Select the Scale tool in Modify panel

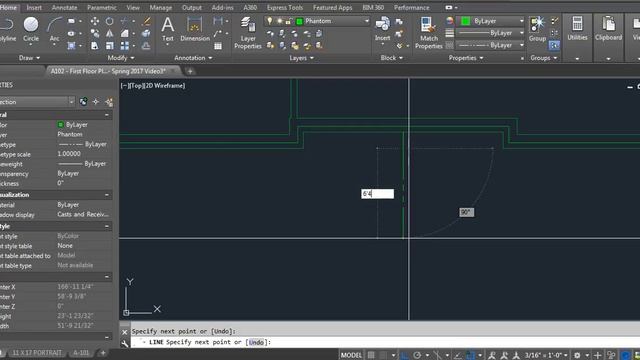coord(109,46)
